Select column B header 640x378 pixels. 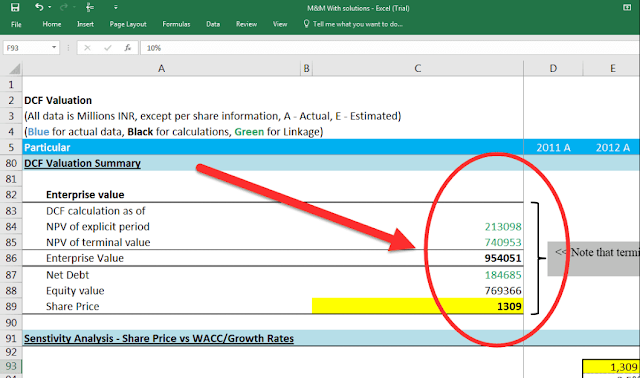(307, 68)
